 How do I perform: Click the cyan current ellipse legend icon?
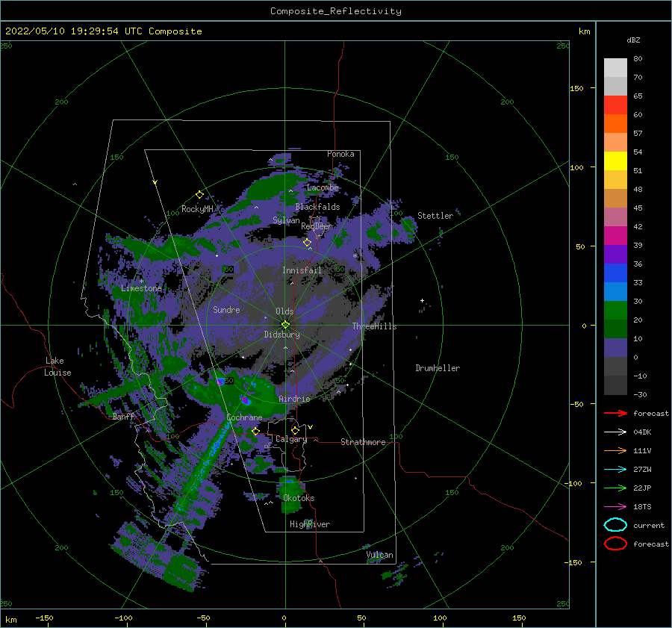pyautogui.click(x=615, y=525)
